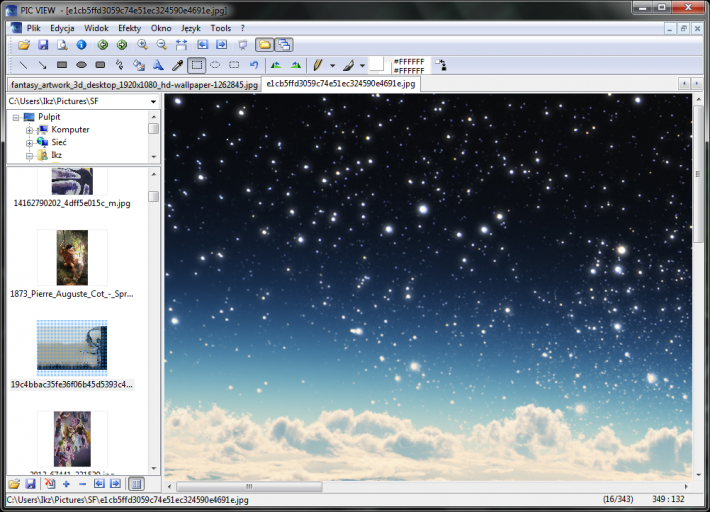Screen dimensions: 710x512
Task: Open print preview magnifier-page icon
Action: point(62,45)
